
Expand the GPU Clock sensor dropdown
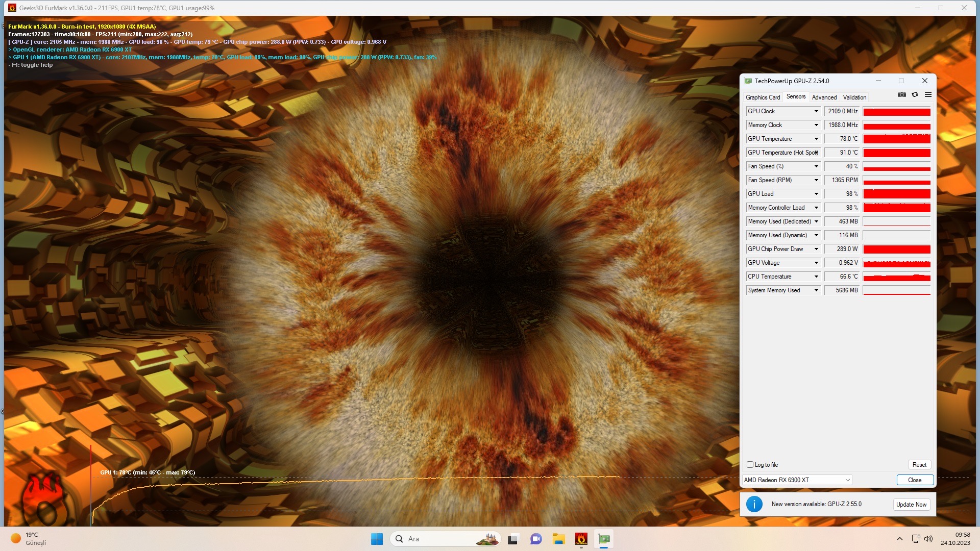tap(816, 111)
